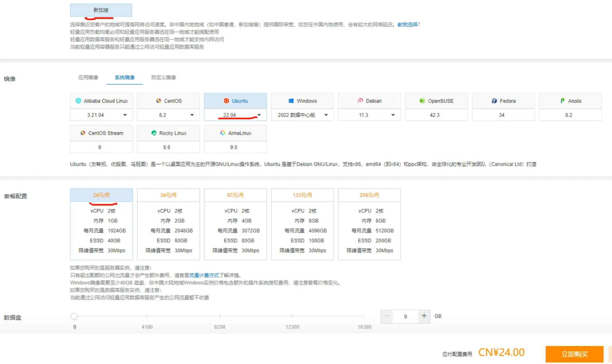612x364 pixels.
Task: Click the 立即购买 button
Action: coord(575,354)
